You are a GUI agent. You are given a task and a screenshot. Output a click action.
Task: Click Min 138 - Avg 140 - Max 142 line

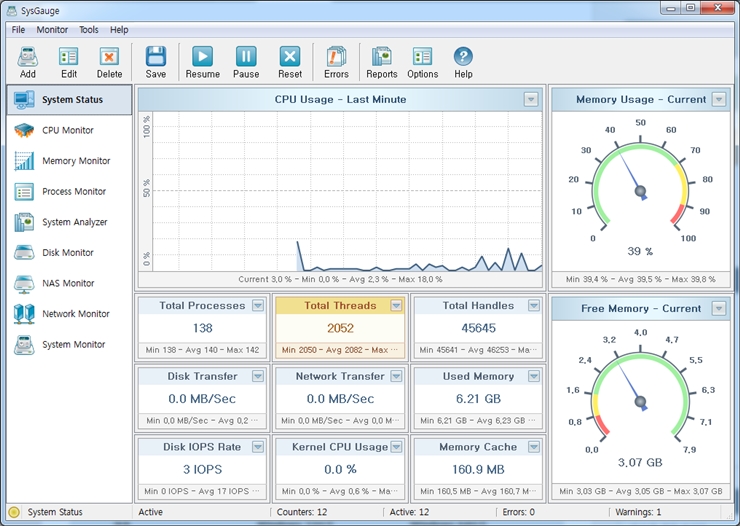point(202,350)
